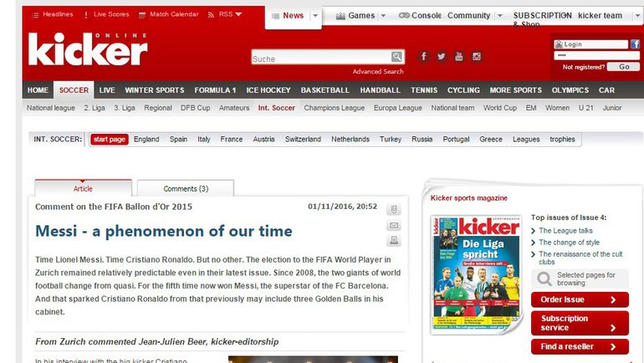Open Turkey in Int. Soccer
The image size is (644, 363).
tap(391, 139)
